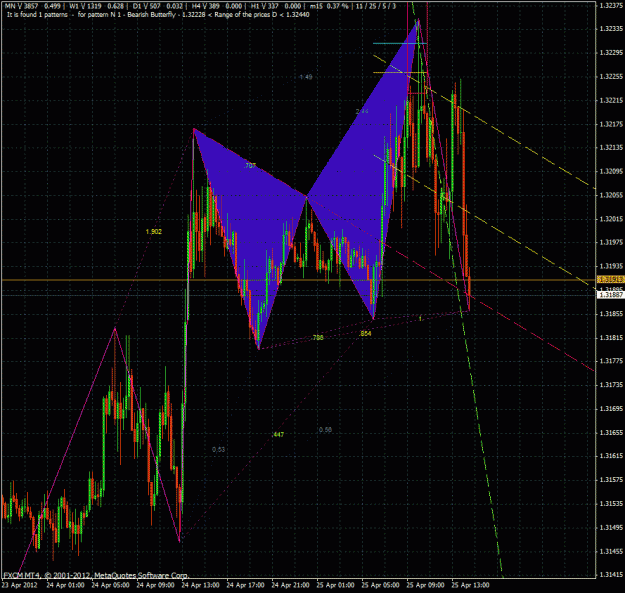Click the white current price tag 1.31887
This screenshot has height=593, width=625.
click(611, 295)
